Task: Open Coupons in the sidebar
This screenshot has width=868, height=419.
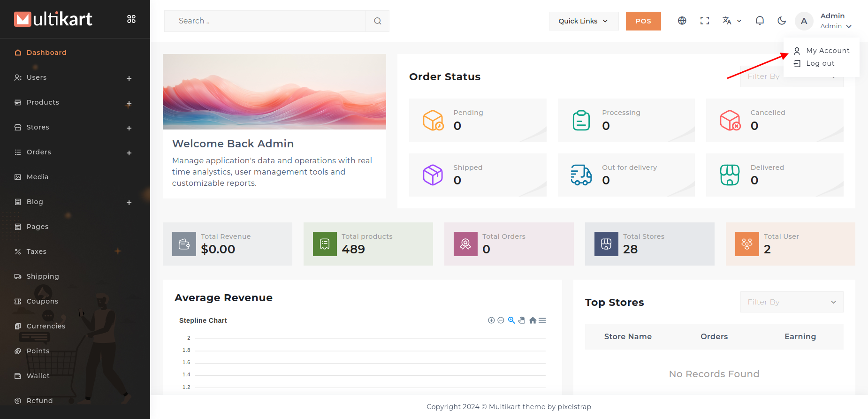Action: pyautogui.click(x=42, y=301)
